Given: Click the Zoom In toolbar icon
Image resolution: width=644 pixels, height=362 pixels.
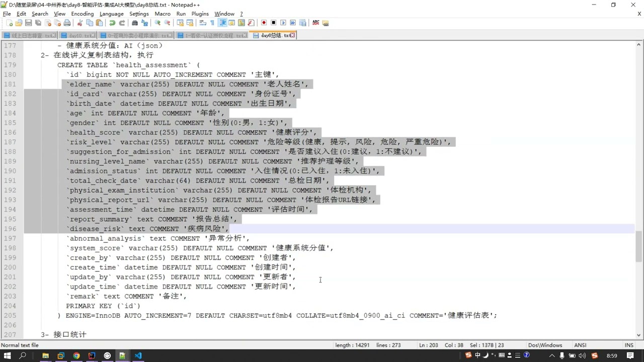Looking at the screenshot, I should pyautogui.click(x=157, y=23).
